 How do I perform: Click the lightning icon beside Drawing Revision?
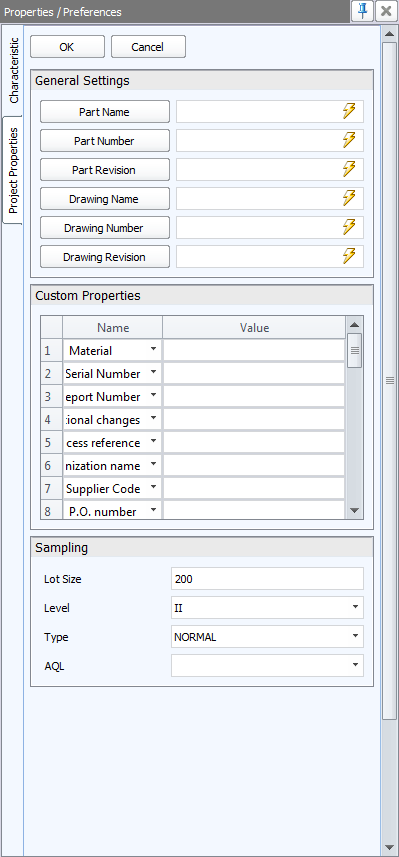pos(349,256)
